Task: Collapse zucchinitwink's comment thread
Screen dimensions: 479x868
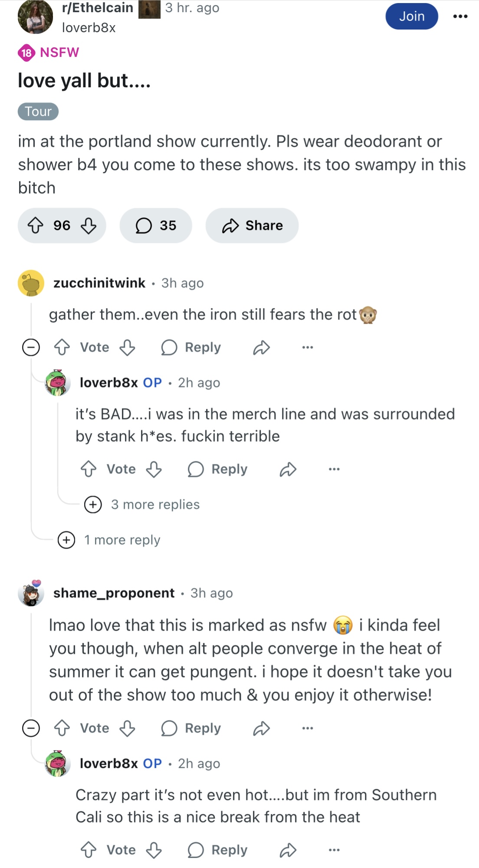Action: (31, 347)
